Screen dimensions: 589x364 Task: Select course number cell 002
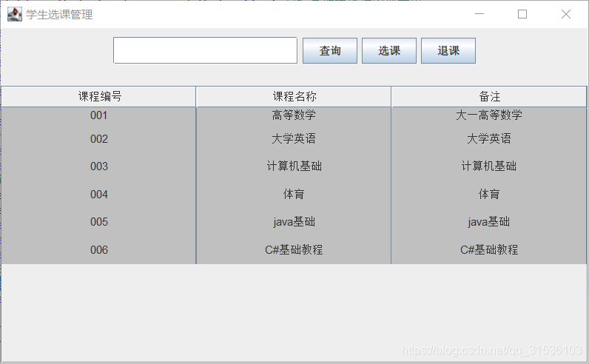[99, 139]
